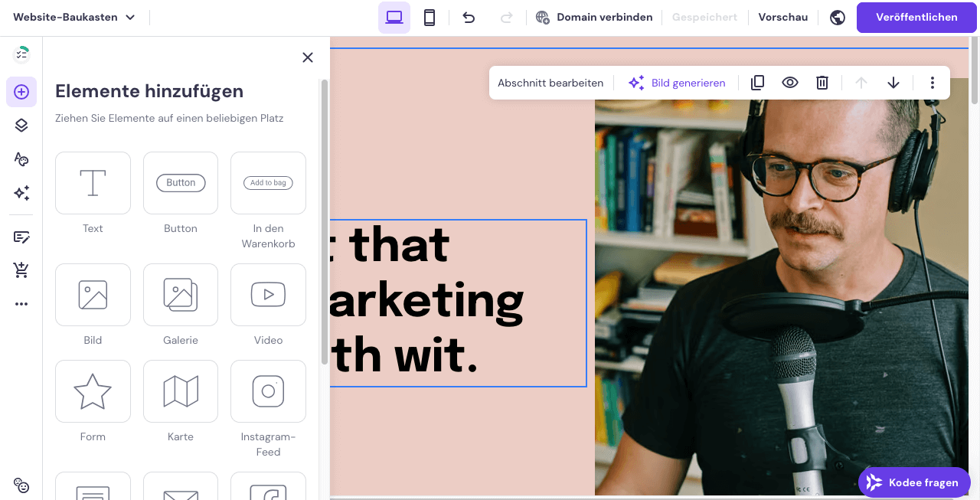Select the Button element tile
This screenshot has height=500, width=980.
coord(181,183)
